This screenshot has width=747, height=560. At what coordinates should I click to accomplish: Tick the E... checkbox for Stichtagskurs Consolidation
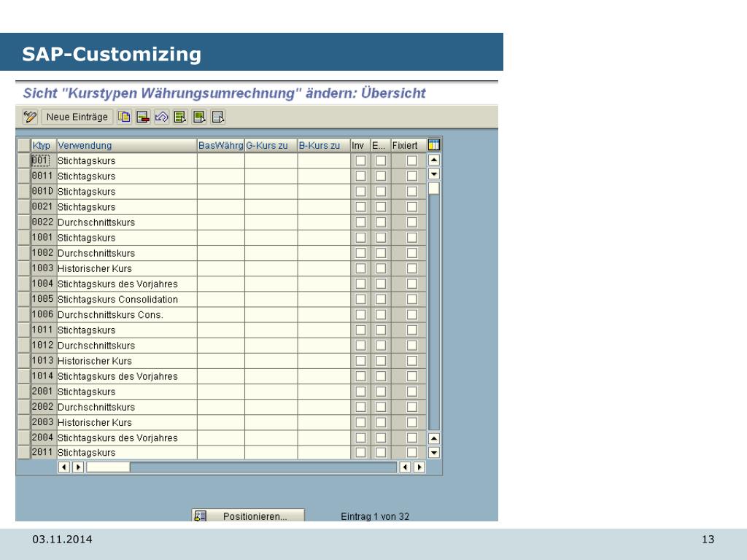pyautogui.click(x=381, y=299)
